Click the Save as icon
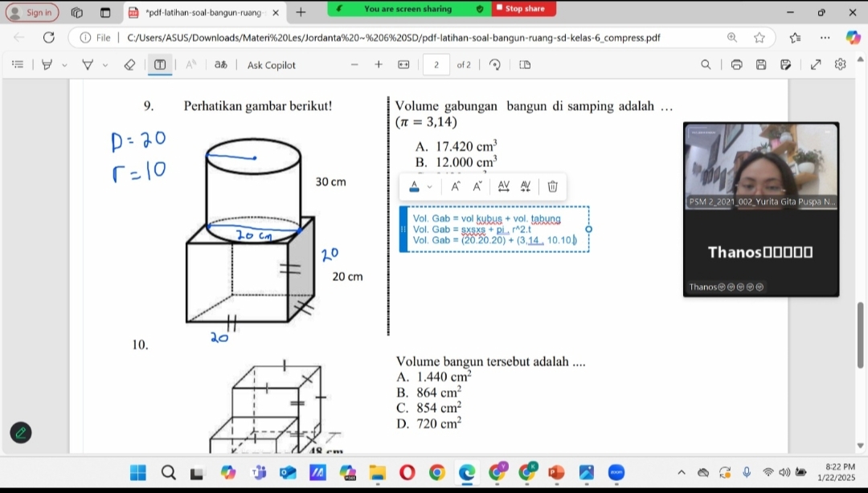 (x=785, y=65)
